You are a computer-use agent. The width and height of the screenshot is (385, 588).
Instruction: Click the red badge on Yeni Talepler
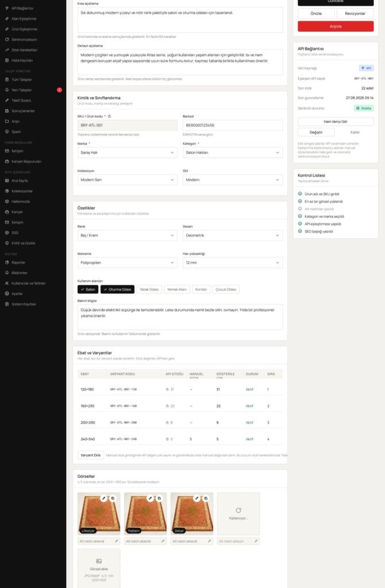[59, 90]
